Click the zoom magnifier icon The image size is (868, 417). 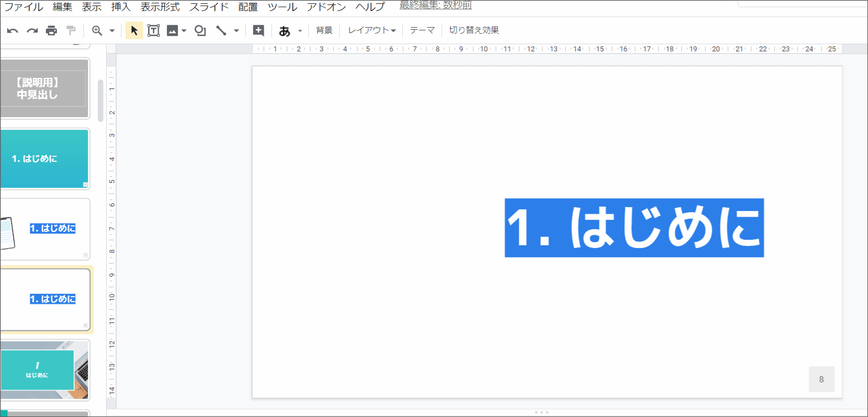(97, 30)
